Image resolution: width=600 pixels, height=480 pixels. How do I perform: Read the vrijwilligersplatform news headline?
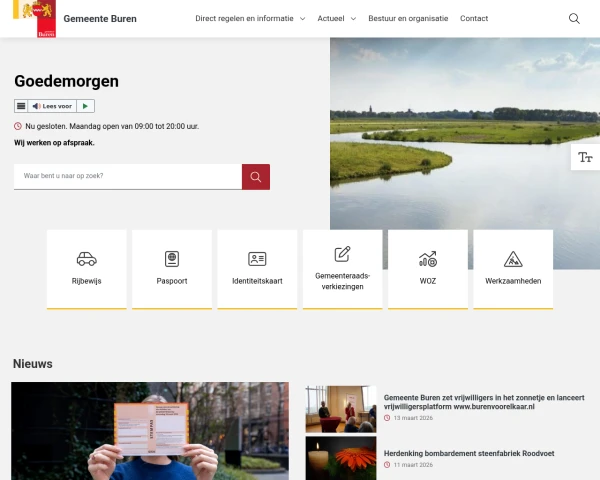(x=484, y=402)
